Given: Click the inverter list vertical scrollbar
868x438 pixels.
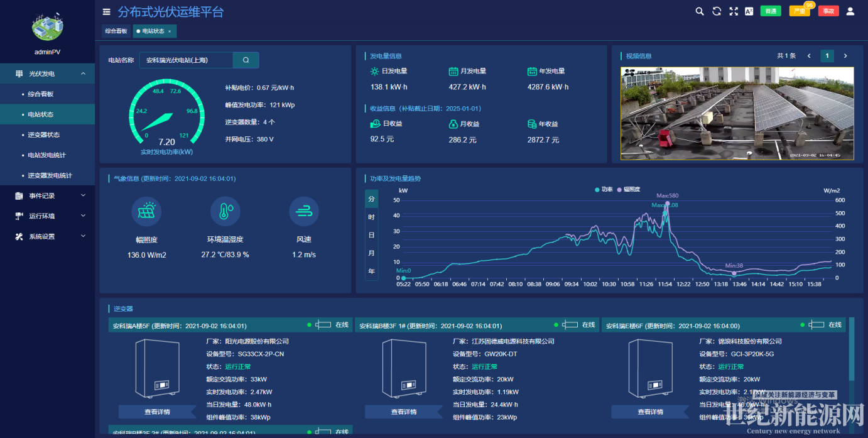Looking at the screenshot, I should (852, 349).
